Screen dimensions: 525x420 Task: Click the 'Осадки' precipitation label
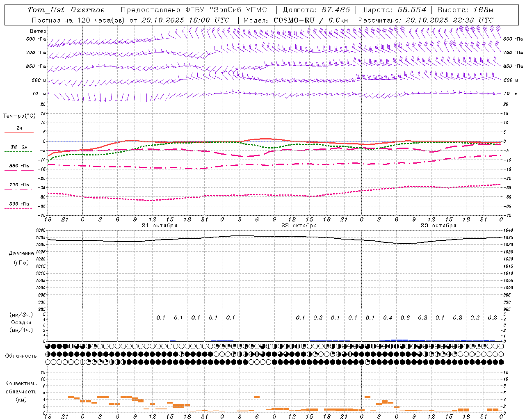coord(21,322)
